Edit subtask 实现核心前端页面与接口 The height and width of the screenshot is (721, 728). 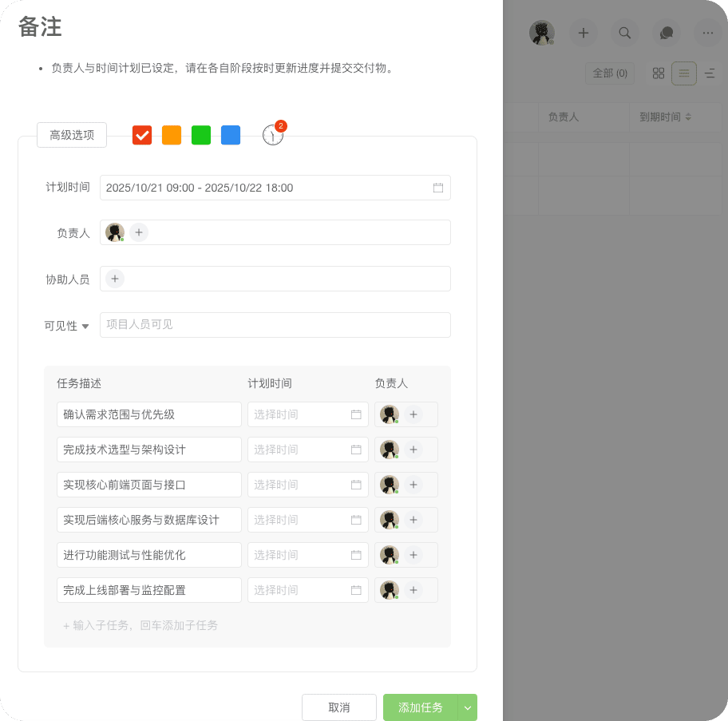click(x=149, y=485)
